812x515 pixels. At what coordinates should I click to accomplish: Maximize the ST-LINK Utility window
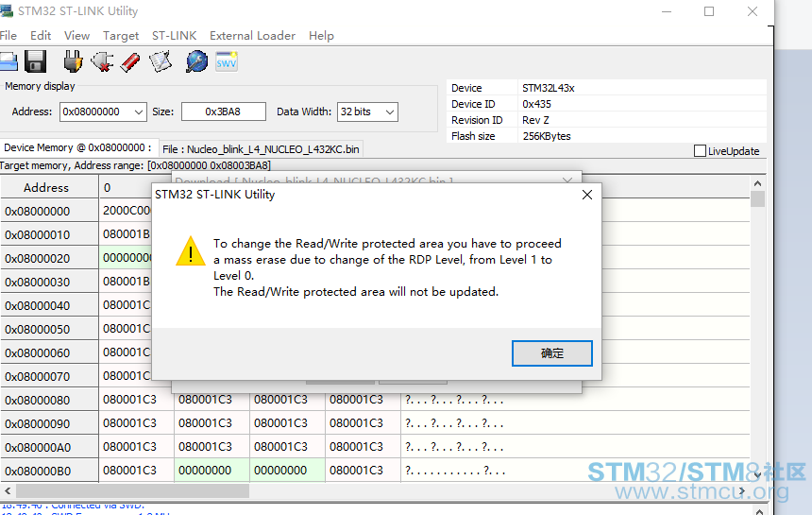[x=709, y=11]
